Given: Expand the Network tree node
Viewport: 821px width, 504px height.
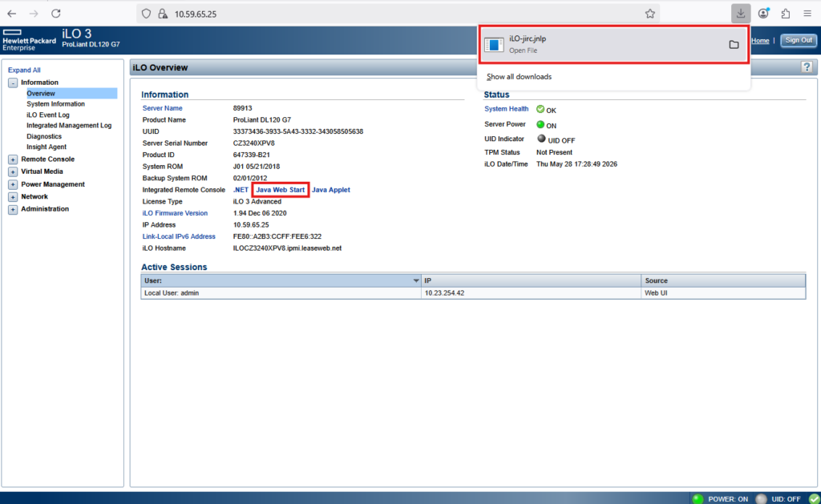Looking at the screenshot, I should (13, 197).
